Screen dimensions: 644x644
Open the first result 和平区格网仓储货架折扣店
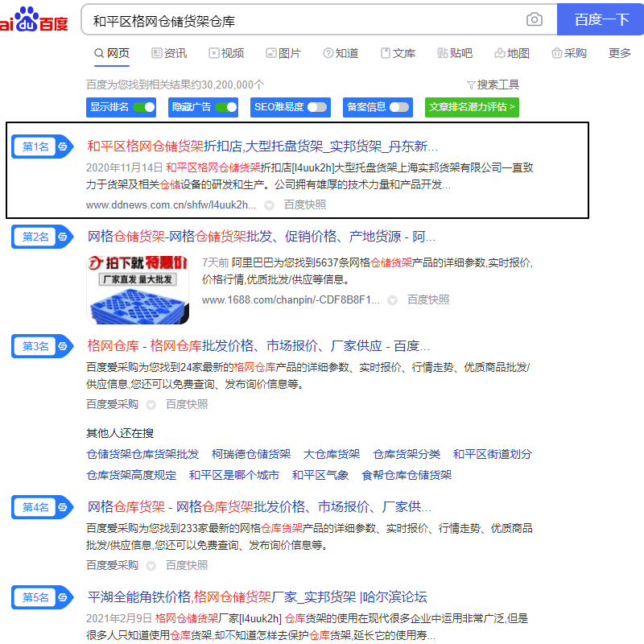262,147
